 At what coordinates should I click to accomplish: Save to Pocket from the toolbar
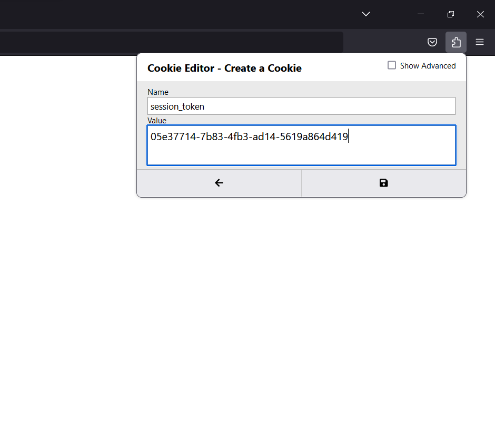point(432,42)
